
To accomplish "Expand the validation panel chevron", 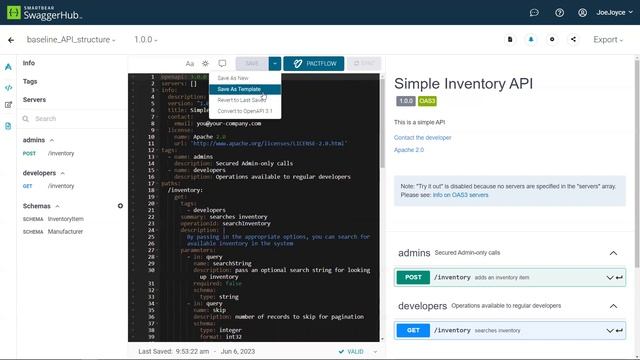I will click(375, 351).
